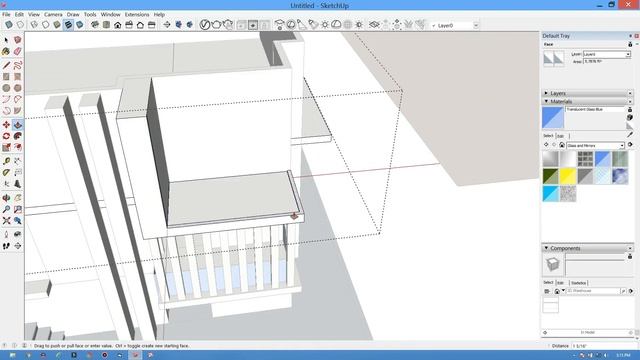Select the Pan hand tool
This screenshot has height=360, width=640.
(18, 198)
